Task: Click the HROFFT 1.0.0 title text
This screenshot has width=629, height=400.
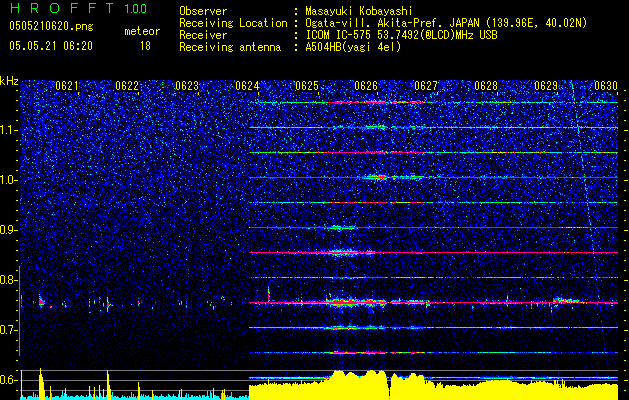Action: (x=78, y=8)
